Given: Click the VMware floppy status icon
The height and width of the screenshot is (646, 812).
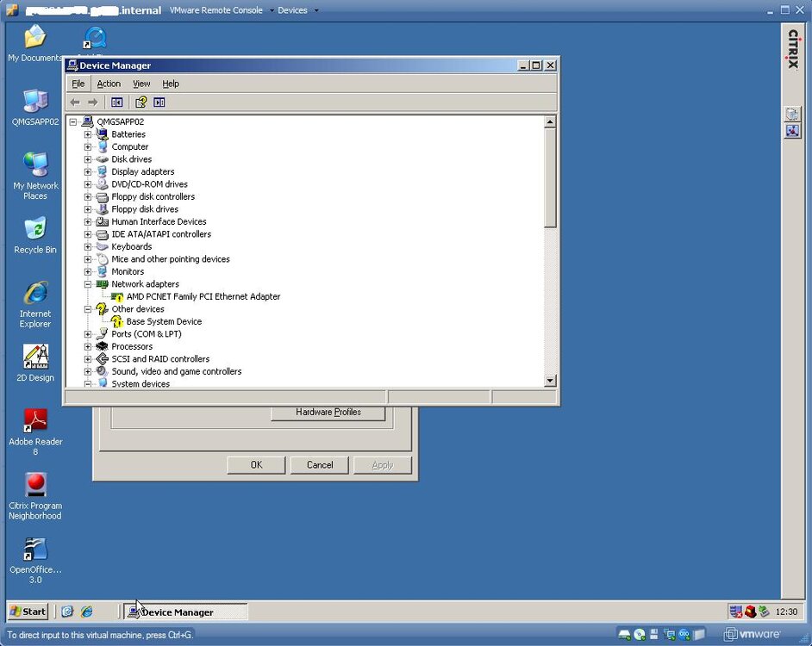Looking at the screenshot, I should click(x=654, y=635).
